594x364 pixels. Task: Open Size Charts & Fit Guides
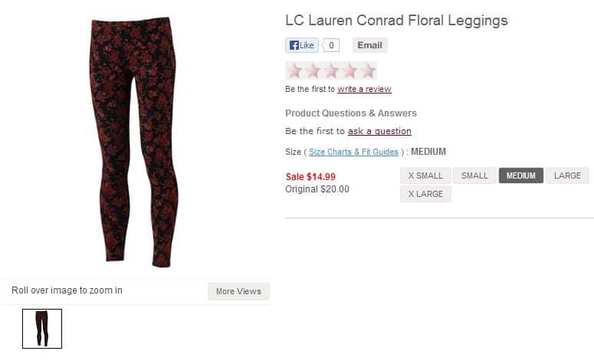[x=353, y=152]
